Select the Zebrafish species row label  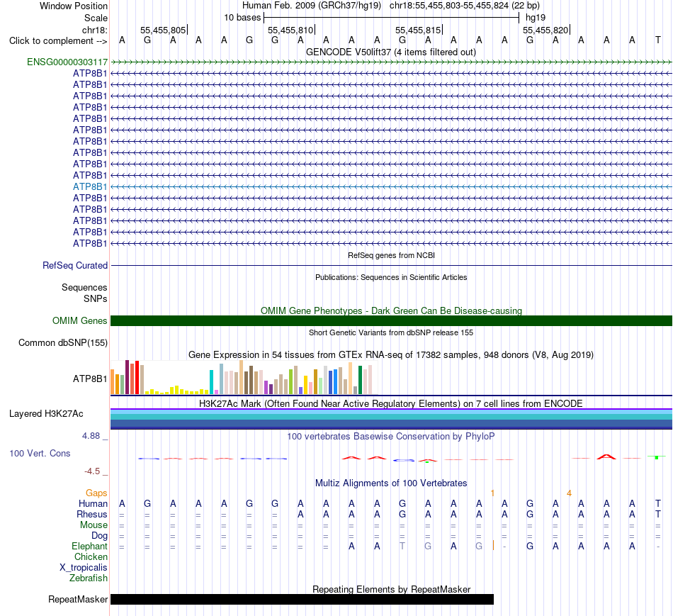pyautogui.click(x=88, y=578)
